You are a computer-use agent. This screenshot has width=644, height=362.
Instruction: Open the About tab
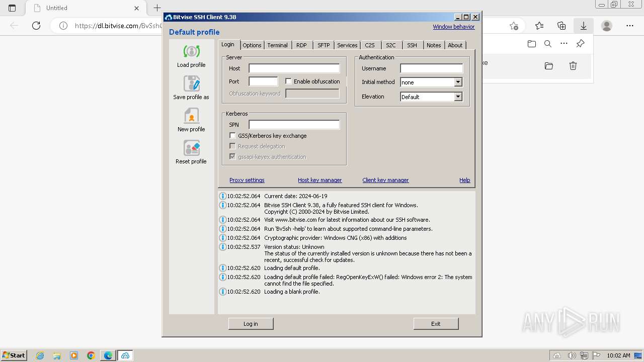point(455,45)
